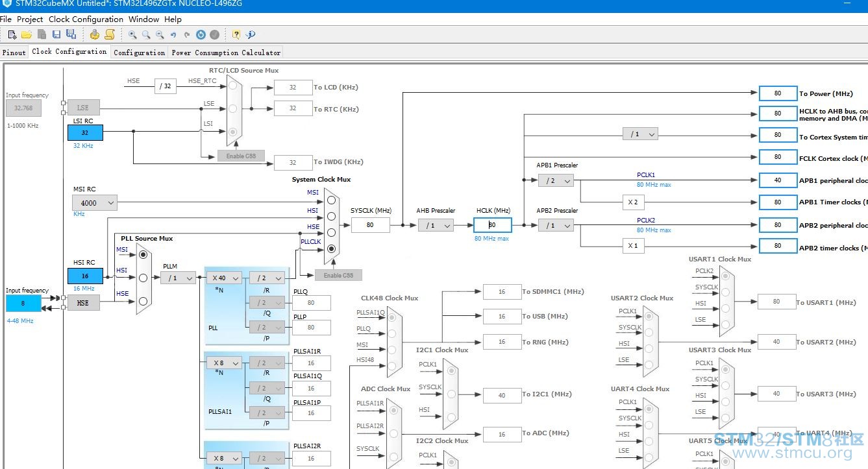Select HSI in System Clock Mux
Screen dimensions: 868x469
[332, 217]
